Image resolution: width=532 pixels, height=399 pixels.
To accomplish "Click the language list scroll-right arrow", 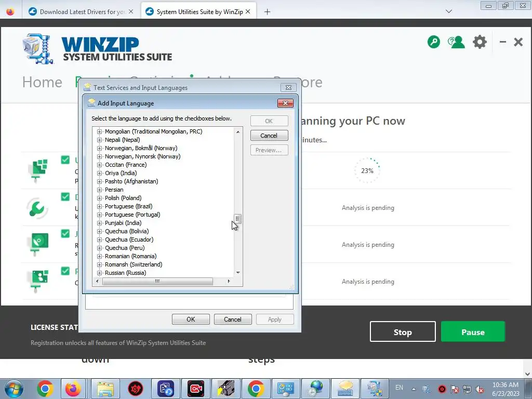I will click(229, 281).
